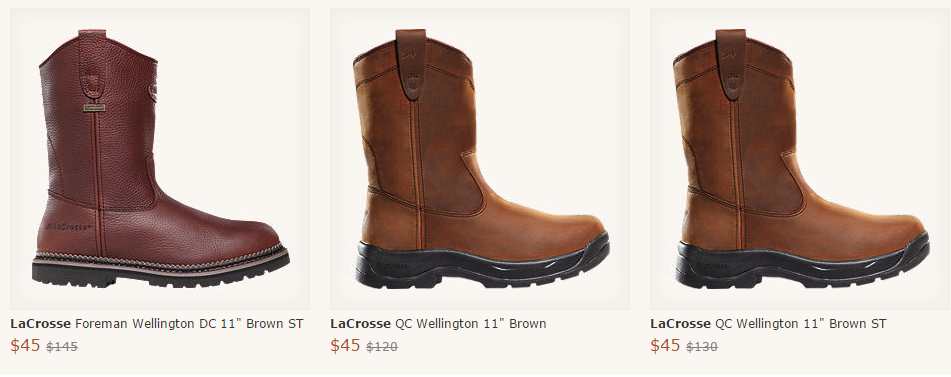
Task: Click the struck-through $145 original price
Action: tap(62, 347)
